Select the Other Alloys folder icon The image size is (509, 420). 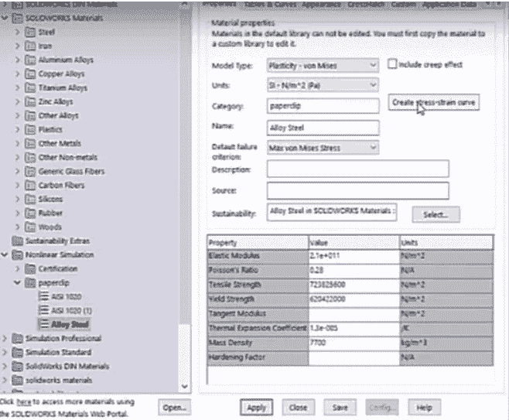click(x=30, y=115)
